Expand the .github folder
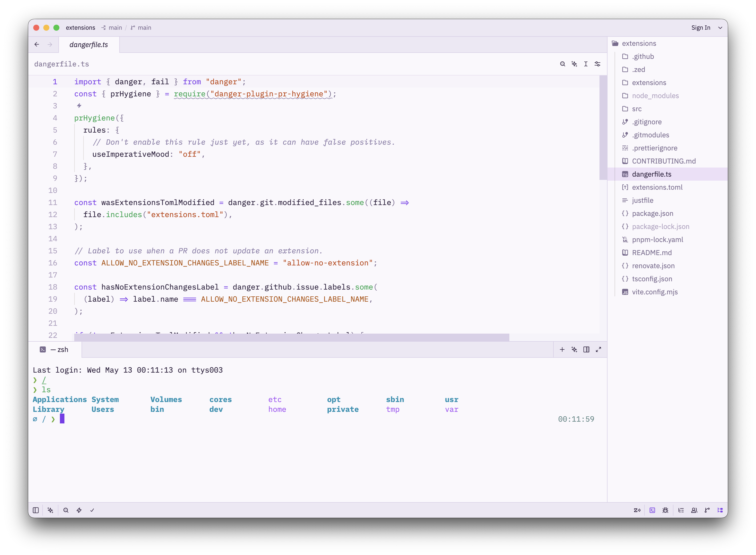 coord(668,56)
